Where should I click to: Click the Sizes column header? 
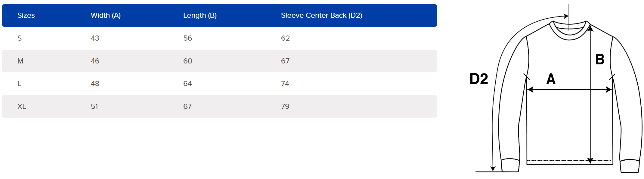tap(26, 15)
